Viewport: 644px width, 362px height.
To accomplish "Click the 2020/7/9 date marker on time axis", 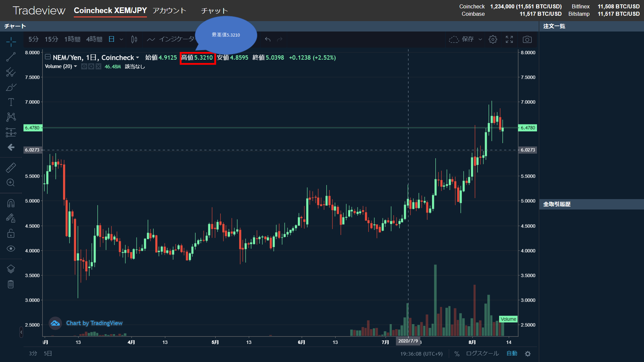I will coord(408,341).
